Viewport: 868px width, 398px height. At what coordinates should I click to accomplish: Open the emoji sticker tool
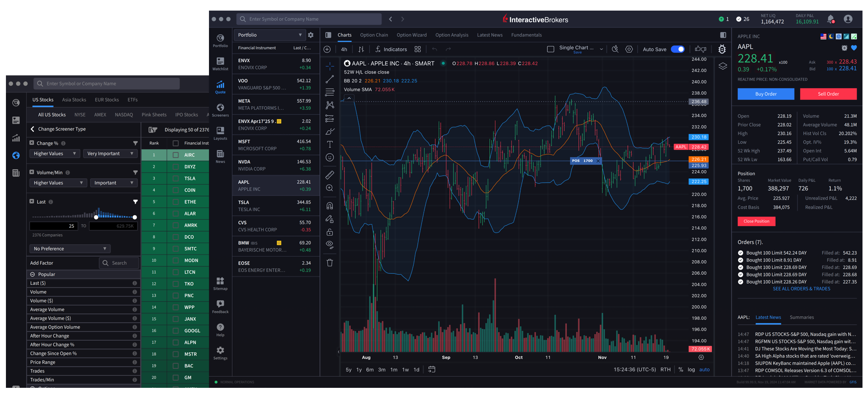pyautogui.click(x=330, y=158)
